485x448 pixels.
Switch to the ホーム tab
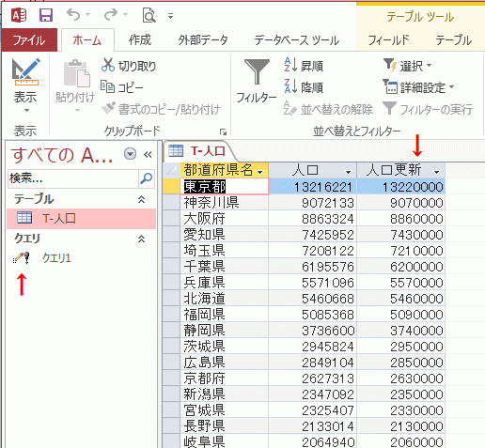coord(87,40)
